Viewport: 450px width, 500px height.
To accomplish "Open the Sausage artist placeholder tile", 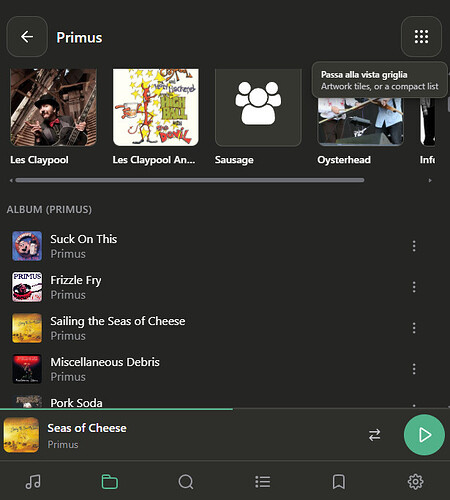I will (x=258, y=107).
